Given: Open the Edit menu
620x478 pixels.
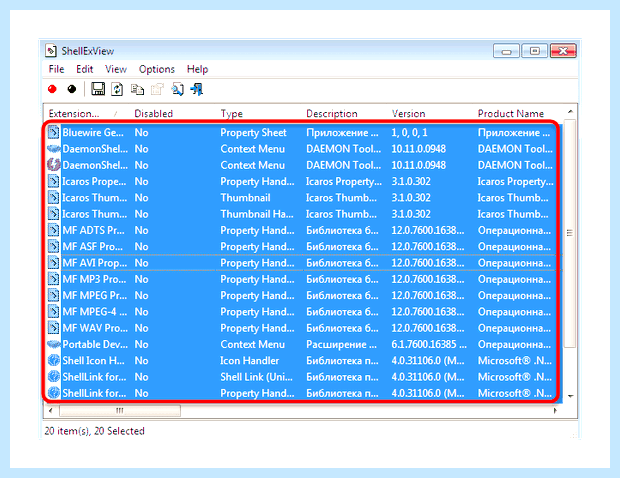Looking at the screenshot, I should point(85,69).
